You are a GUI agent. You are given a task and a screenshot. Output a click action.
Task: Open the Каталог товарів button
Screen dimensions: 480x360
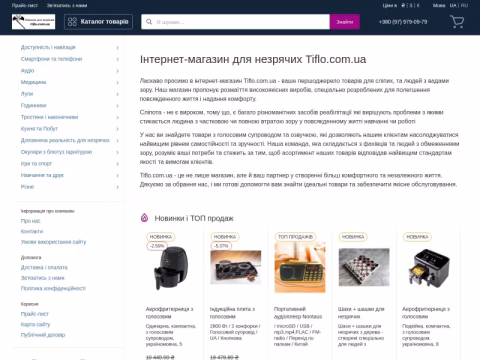coord(98,22)
